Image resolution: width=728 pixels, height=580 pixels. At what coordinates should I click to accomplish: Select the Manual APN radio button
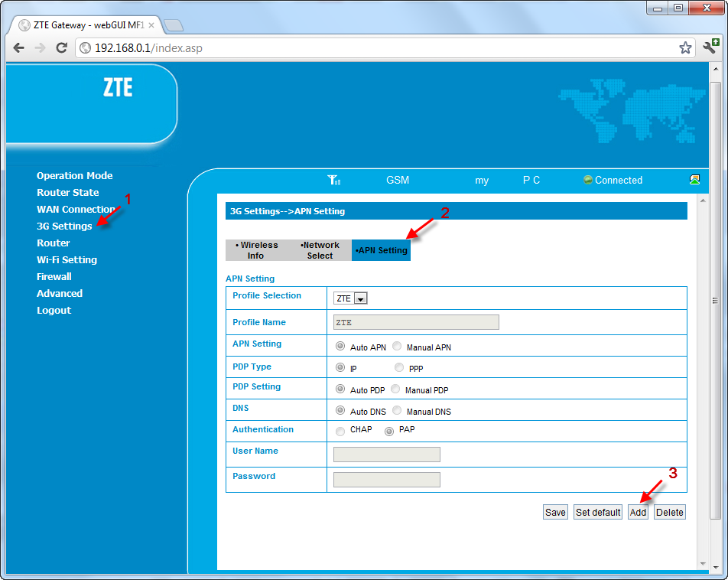click(x=397, y=346)
